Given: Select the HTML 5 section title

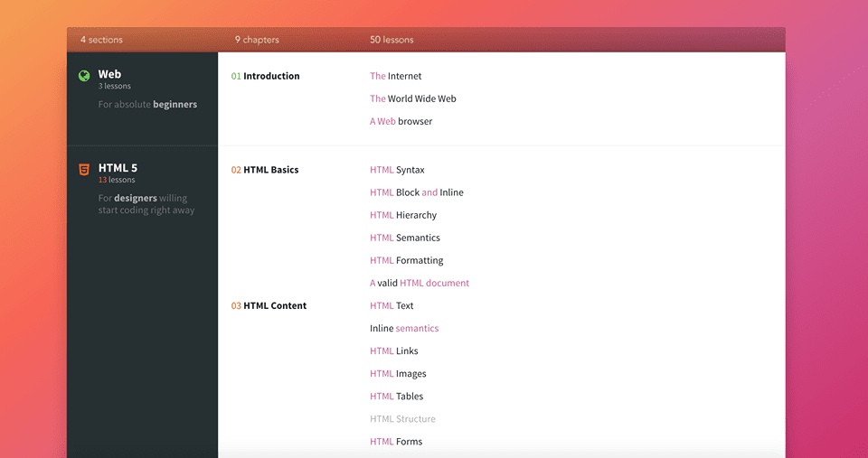Looking at the screenshot, I should coord(118,168).
